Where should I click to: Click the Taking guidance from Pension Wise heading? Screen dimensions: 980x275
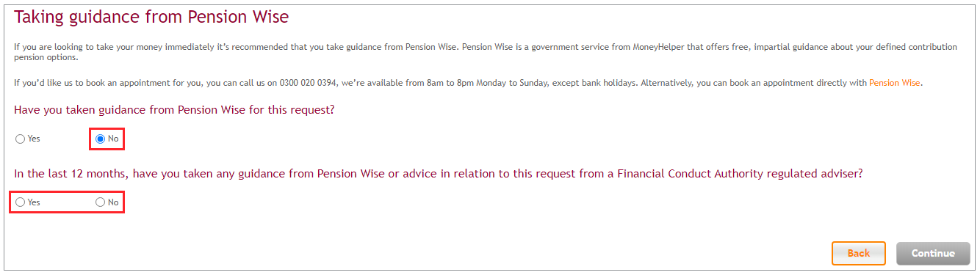click(151, 16)
